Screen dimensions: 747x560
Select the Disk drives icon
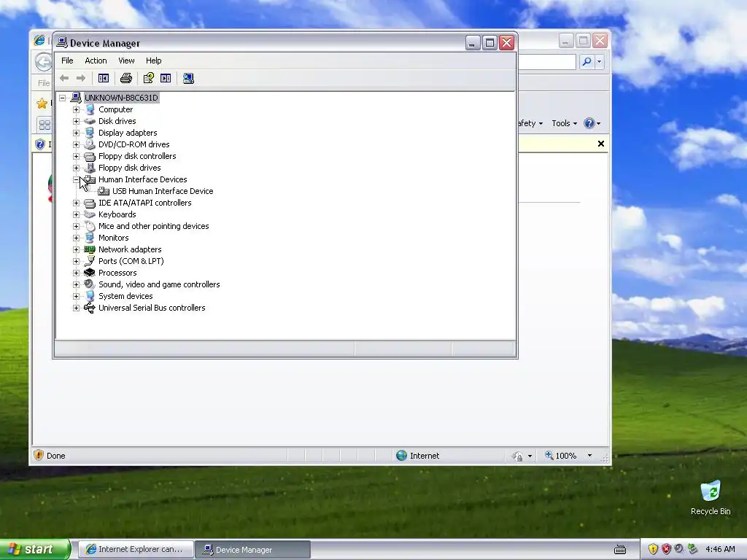point(90,121)
